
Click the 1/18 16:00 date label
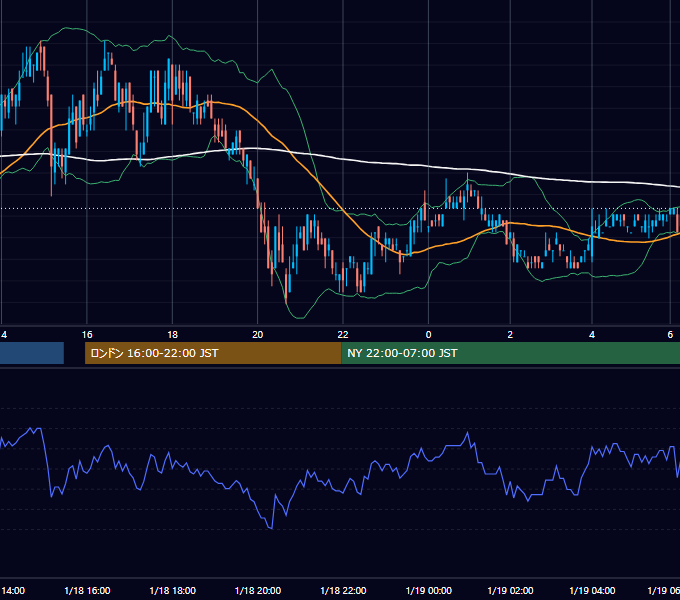click(x=87, y=590)
